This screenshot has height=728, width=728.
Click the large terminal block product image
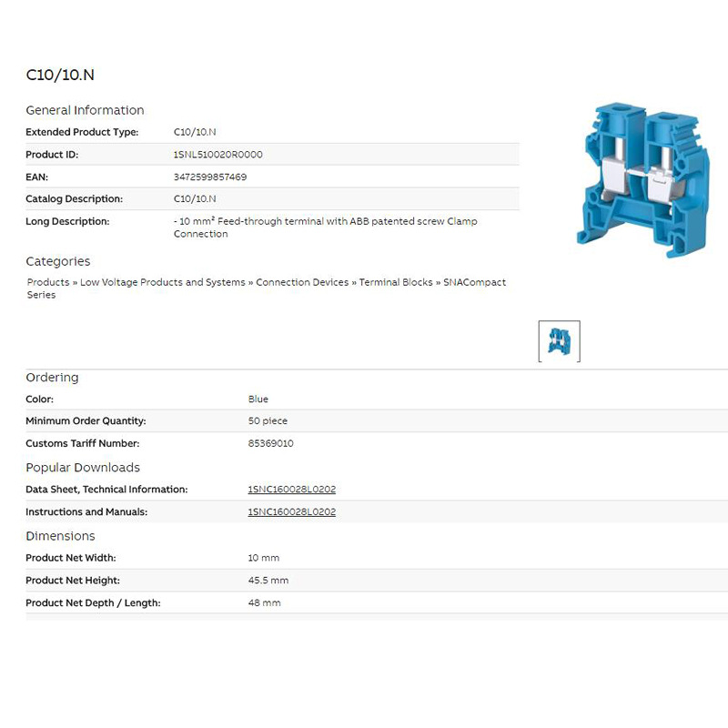tap(642, 180)
